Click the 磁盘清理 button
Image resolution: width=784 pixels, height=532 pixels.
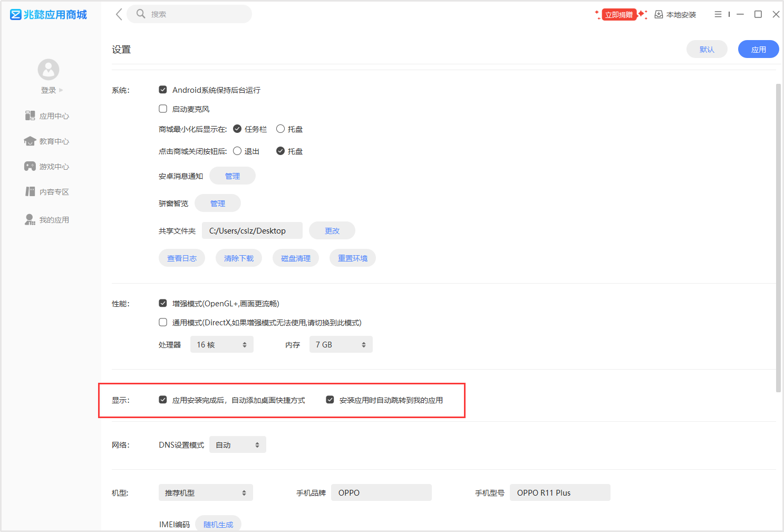295,258
